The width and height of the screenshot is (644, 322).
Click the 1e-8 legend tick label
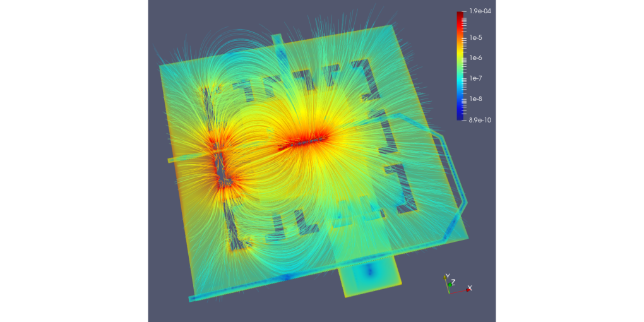tap(475, 98)
